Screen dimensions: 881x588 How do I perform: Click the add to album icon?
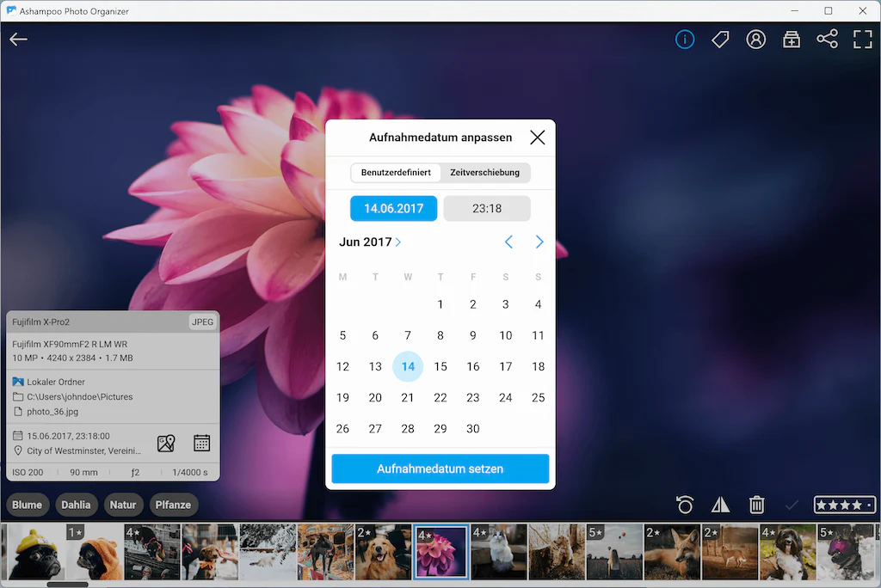coord(792,40)
